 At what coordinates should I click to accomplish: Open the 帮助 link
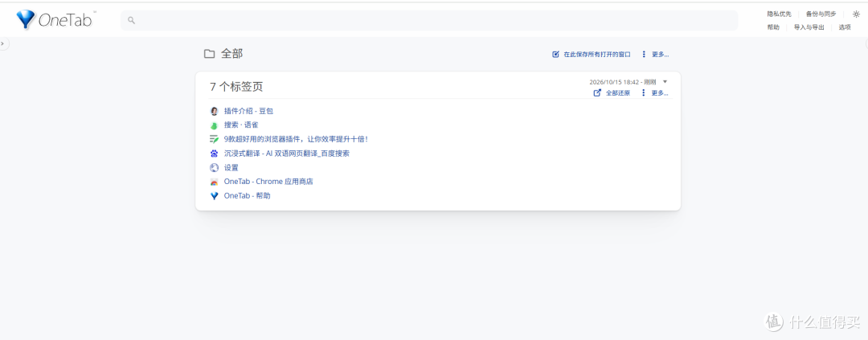[773, 27]
